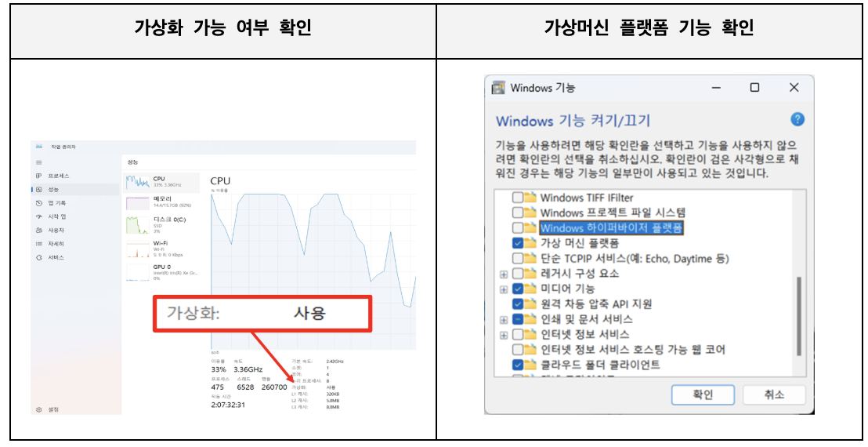Open the 시작 앱 startup icon
This screenshot has width=868, height=447.
pos(38,216)
